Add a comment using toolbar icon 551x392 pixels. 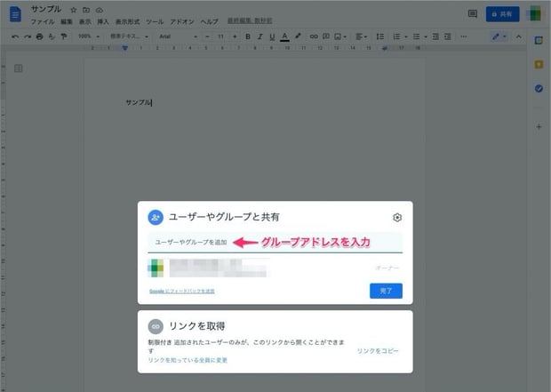326,36
